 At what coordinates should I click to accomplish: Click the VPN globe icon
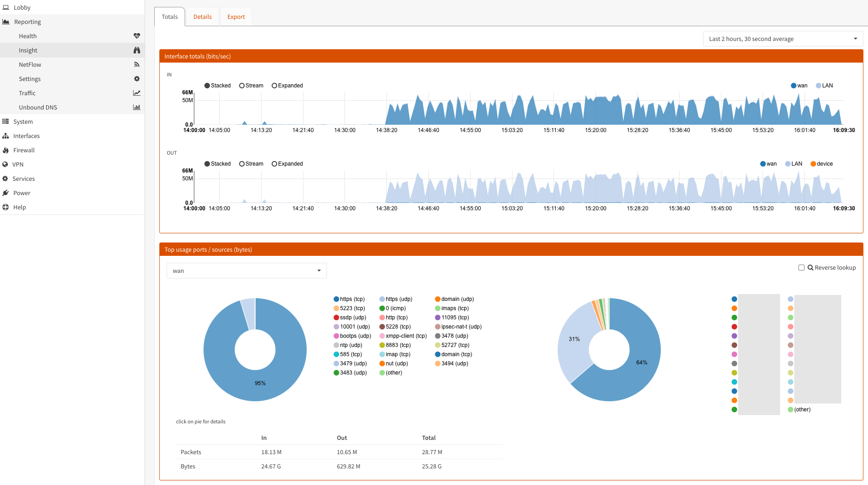(x=5, y=164)
